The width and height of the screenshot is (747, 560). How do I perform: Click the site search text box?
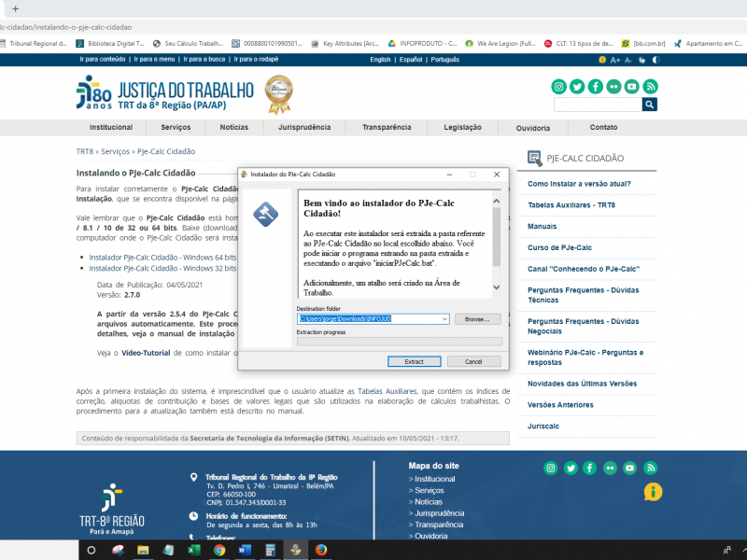point(598,105)
